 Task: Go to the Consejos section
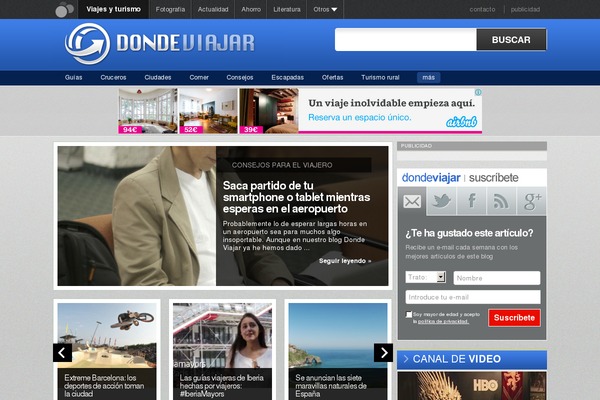coord(240,78)
